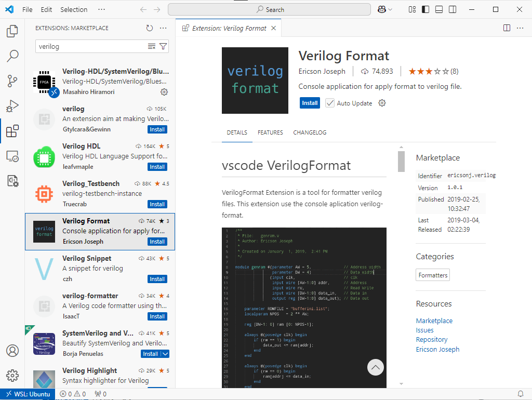Open Source Control view
The height and width of the screenshot is (400, 532).
[12, 81]
